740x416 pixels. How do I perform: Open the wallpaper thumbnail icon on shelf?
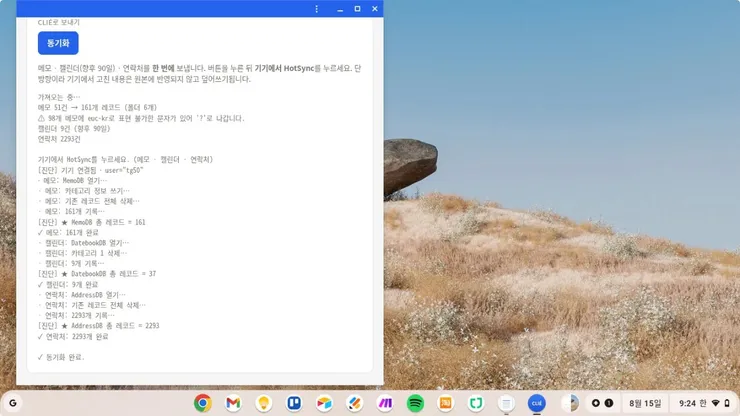(x=570, y=403)
